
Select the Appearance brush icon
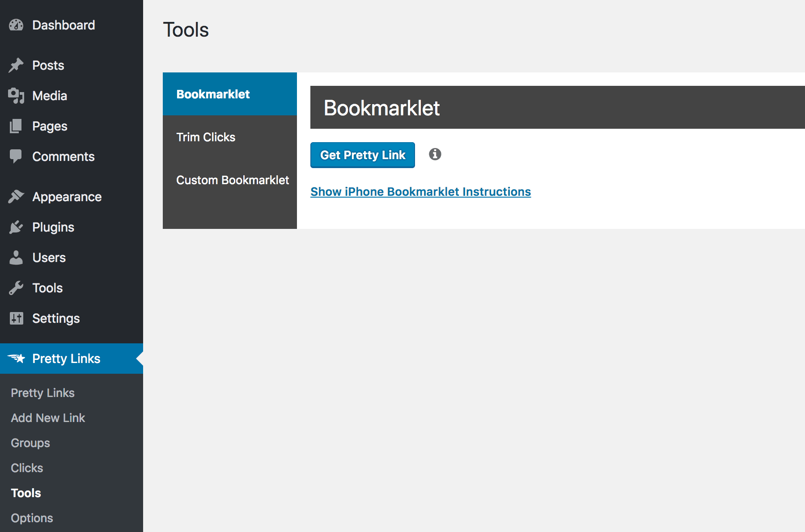point(16,196)
